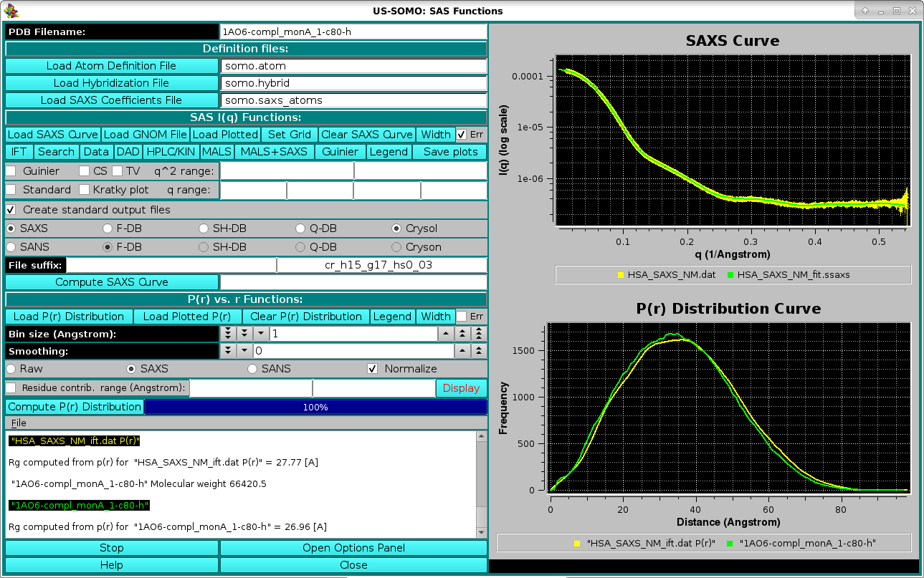Click Bin size triple-up arrow increment
This screenshot has height=578, width=924.
pyautogui.click(x=479, y=334)
